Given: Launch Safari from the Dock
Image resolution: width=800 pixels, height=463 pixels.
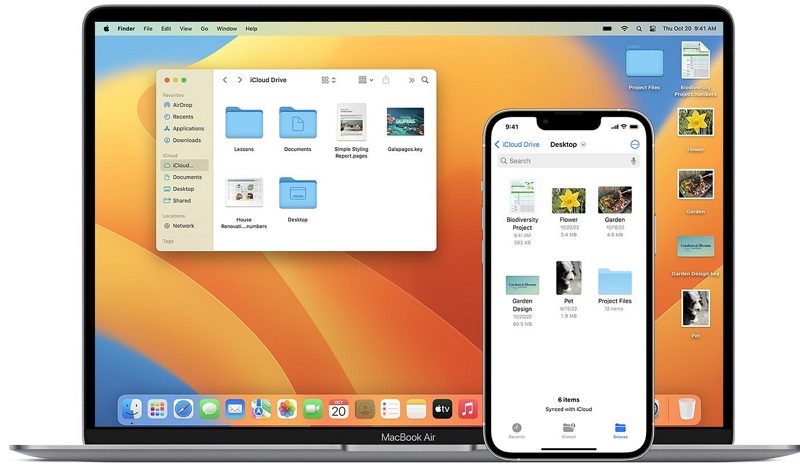Looking at the screenshot, I should (x=183, y=409).
